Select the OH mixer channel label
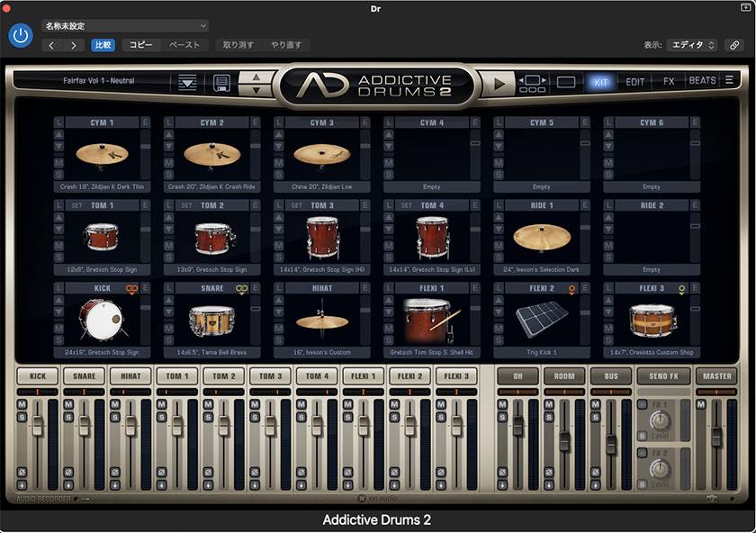The height and width of the screenshot is (533, 756). (x=517, y=375)
